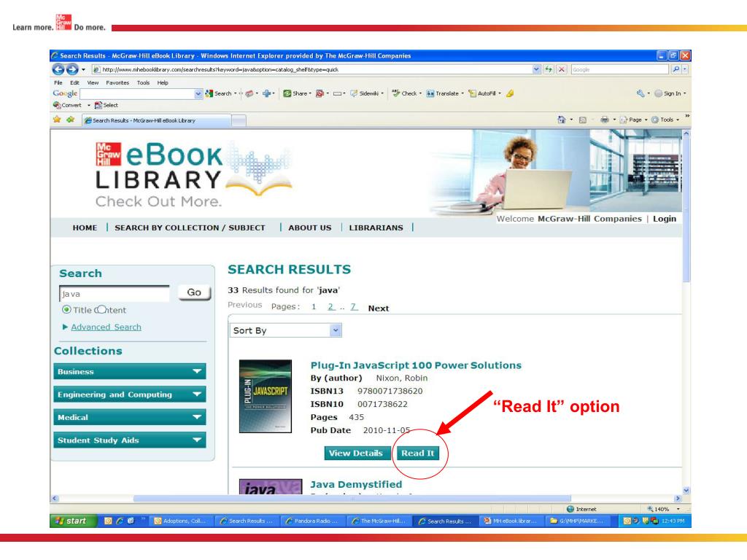
Task: Click the View Details button
Action: pos(356,454)
